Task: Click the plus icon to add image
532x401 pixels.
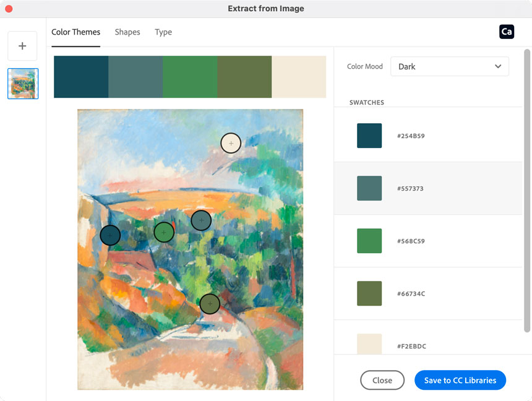Action: pos(22,46)
